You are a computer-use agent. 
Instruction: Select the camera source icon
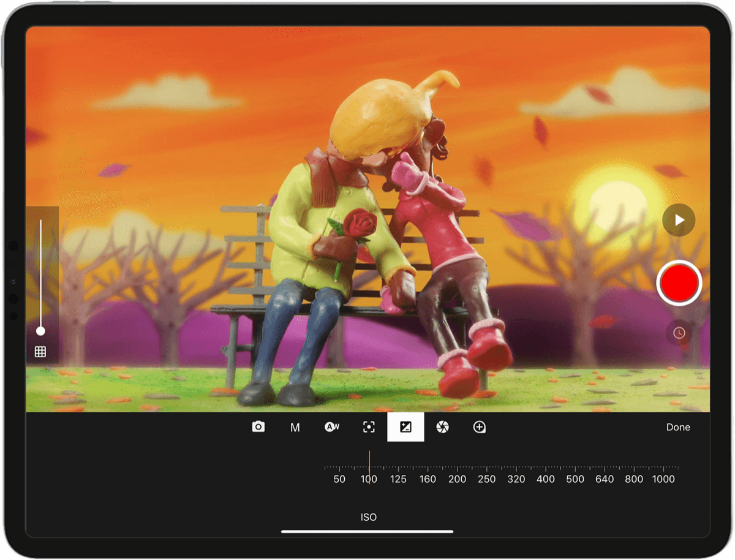coord(258,427)
